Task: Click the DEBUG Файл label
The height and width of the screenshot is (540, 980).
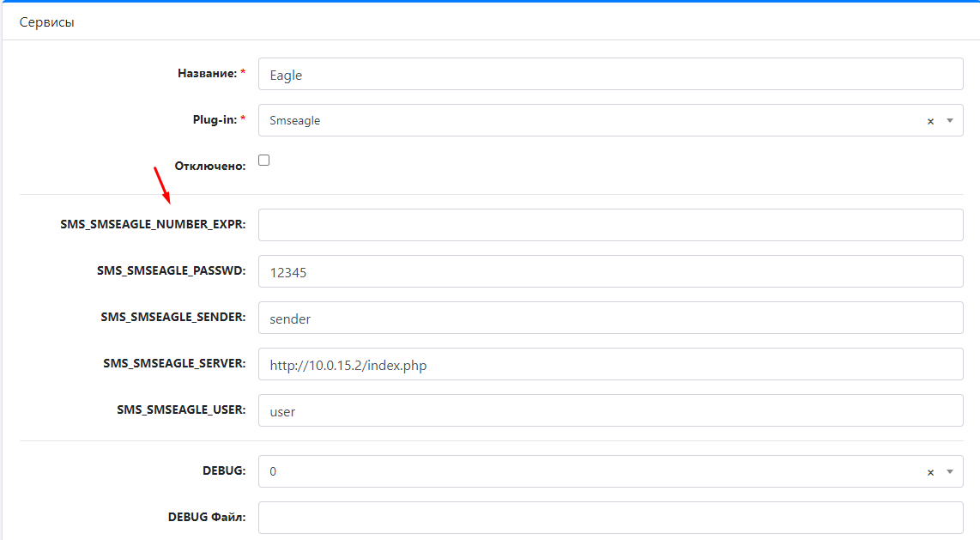Action: pos(207,517)
